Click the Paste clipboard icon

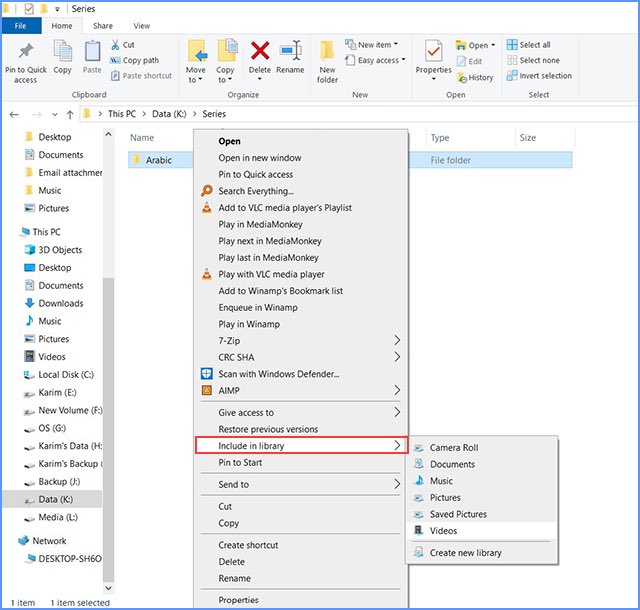click(x=92, y=52)
